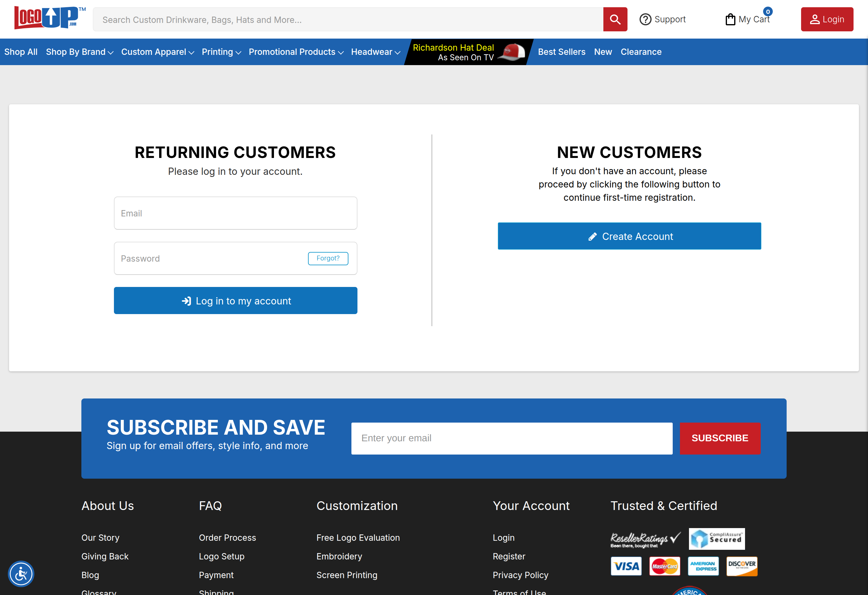Click the LogoUp.com logo
The image size is (868, 595).
[x=50, y=17]
